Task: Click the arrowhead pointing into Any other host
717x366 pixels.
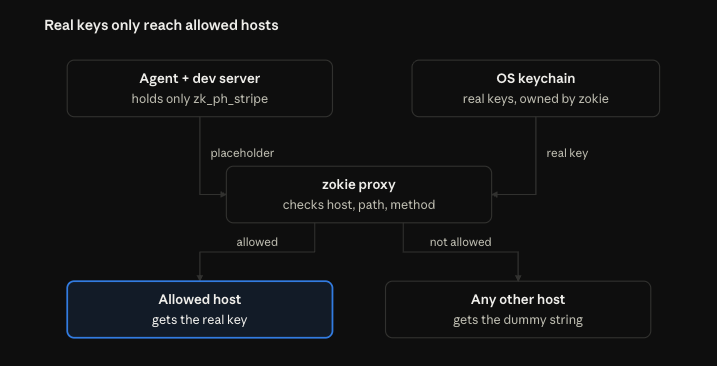Action: (x=518, y=277)
